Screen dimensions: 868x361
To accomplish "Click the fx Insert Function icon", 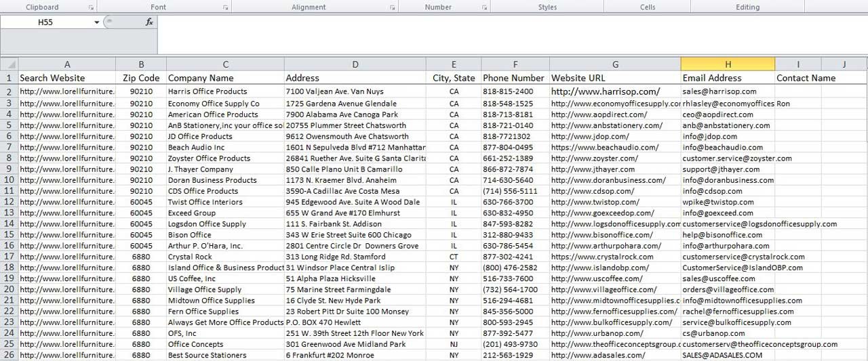I will pos(149,22).
